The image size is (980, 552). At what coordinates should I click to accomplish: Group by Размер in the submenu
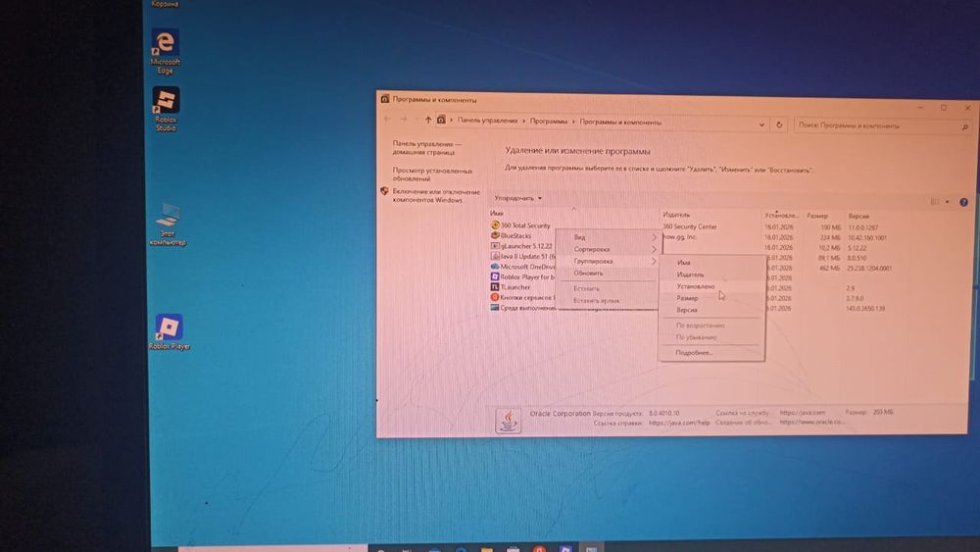point(711,298)
